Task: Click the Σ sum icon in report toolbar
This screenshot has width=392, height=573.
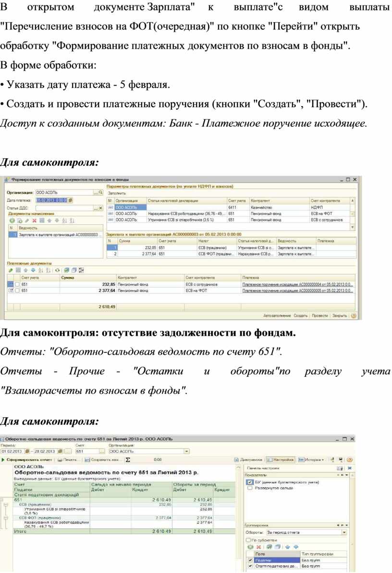Action: pos(128,460)
